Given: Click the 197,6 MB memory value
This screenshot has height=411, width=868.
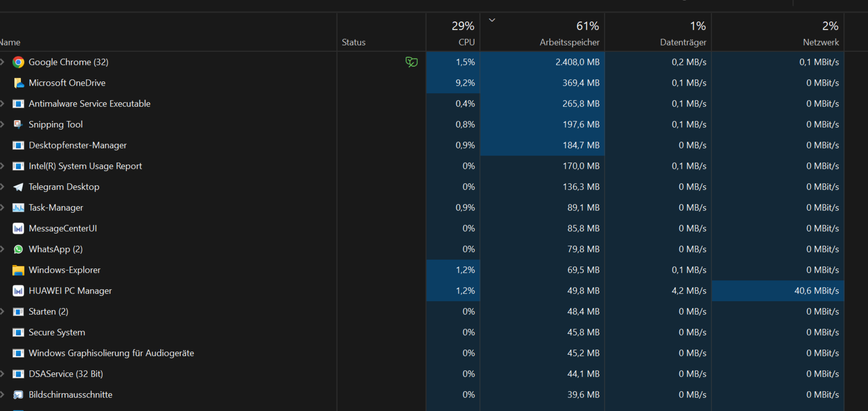Looking at the screenshot, I should (x=581, y=124).
